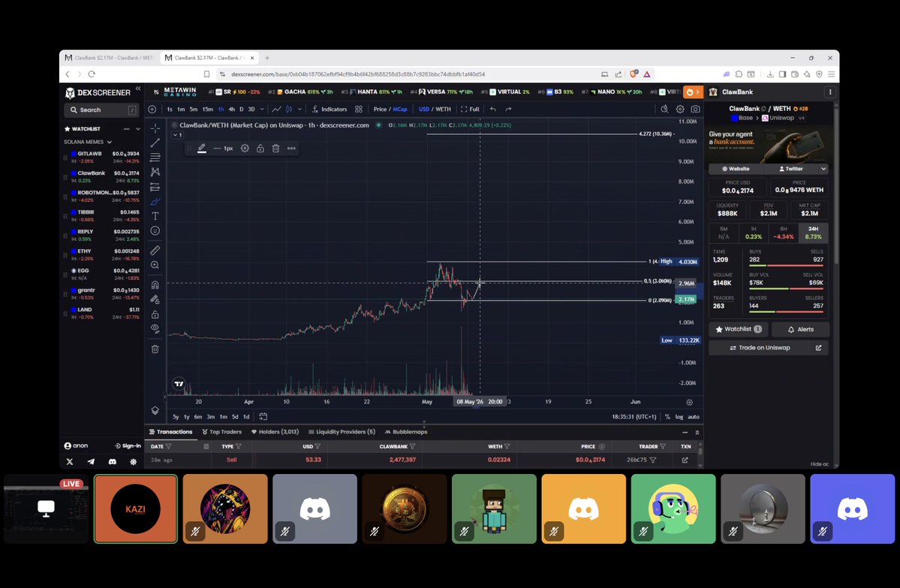Expand the timeframe interval dropdown
The width and height of the screenshot is (900, 588).
262,109
